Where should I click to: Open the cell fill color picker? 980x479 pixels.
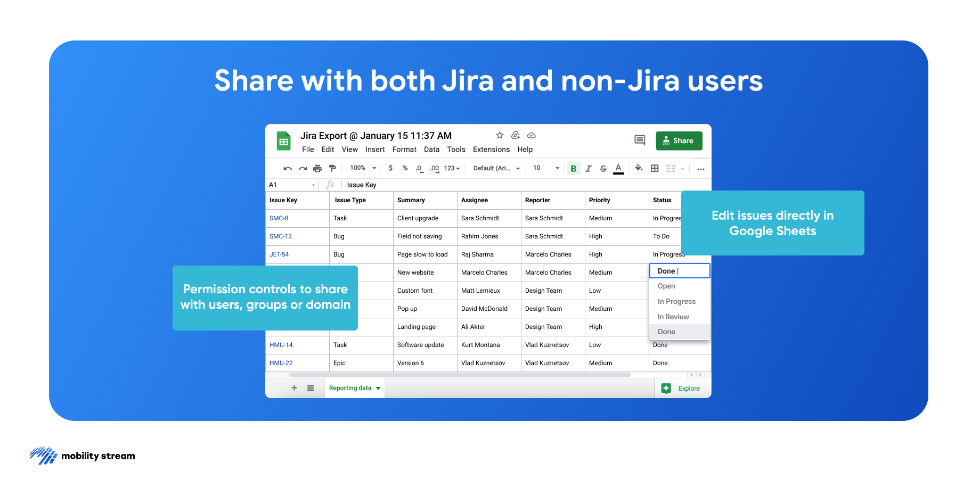[639, 168]
